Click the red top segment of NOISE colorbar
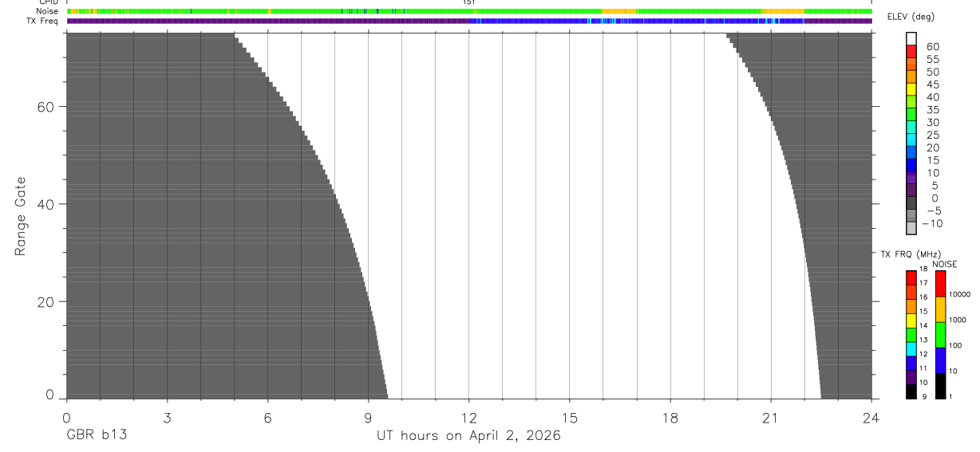This screenshot has height=452, width=980. (940, 283)
